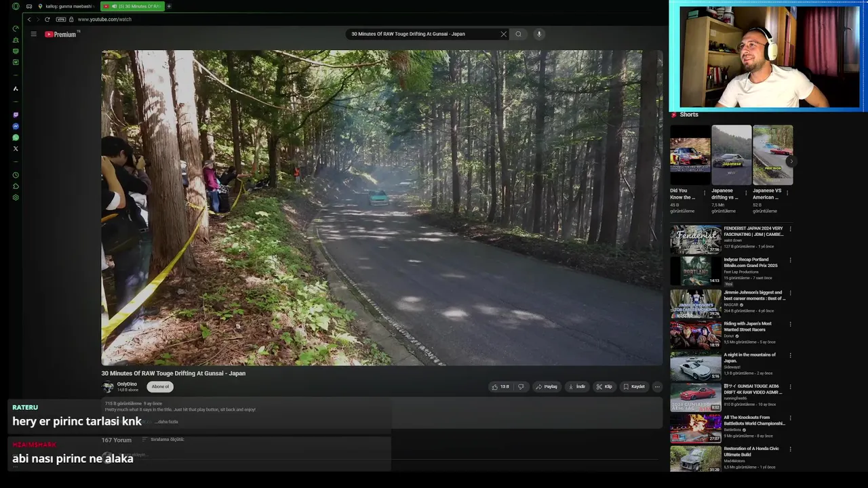This screenshot has width=868, height=488.
Task: Open the GX Corner gamepad icon
Action: coord(28,6)
